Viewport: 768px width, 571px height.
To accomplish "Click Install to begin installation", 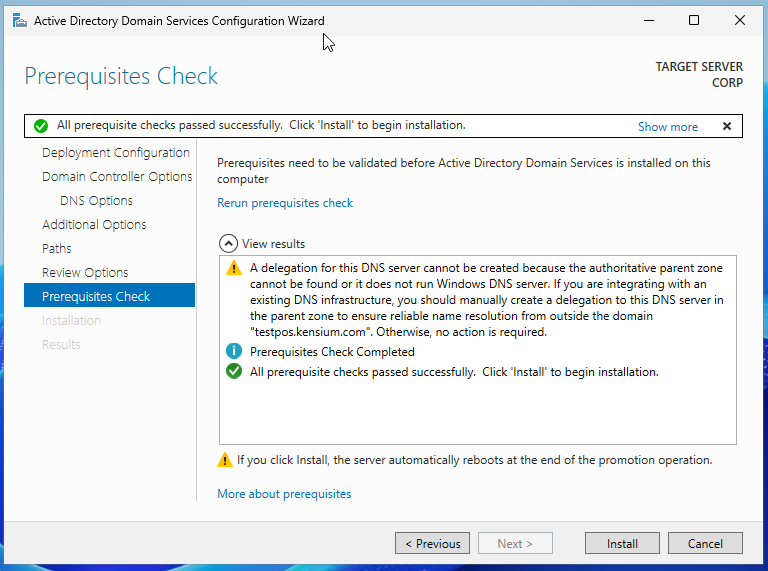I will coord(622,543).
